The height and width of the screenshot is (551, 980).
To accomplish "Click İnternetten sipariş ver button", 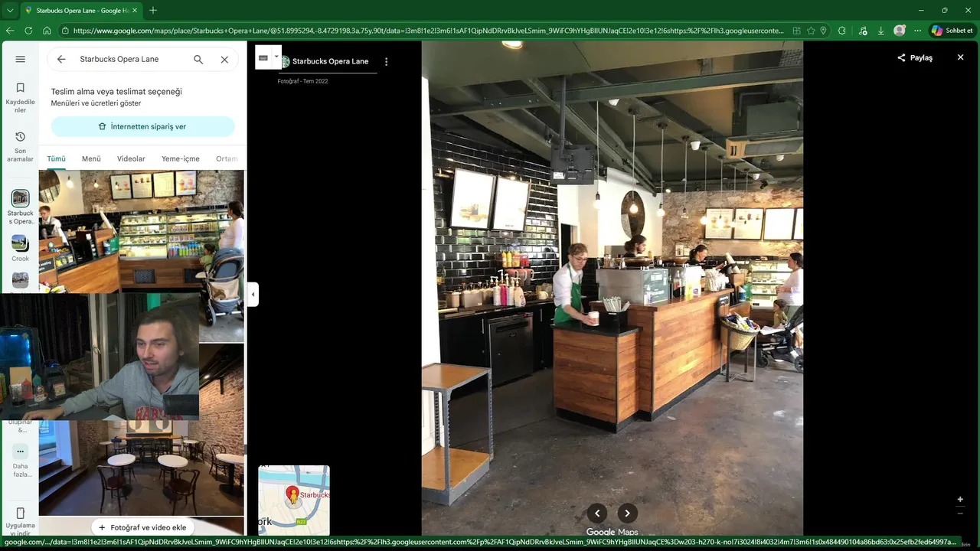I will [143, 126].
